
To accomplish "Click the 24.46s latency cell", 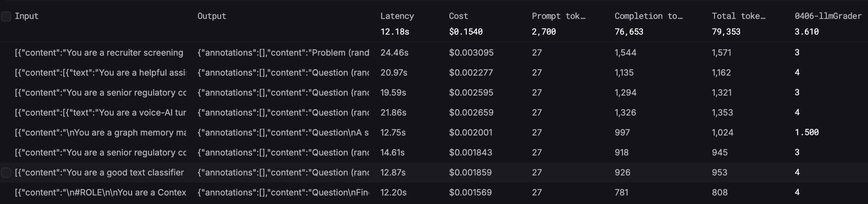I will 394,53.
